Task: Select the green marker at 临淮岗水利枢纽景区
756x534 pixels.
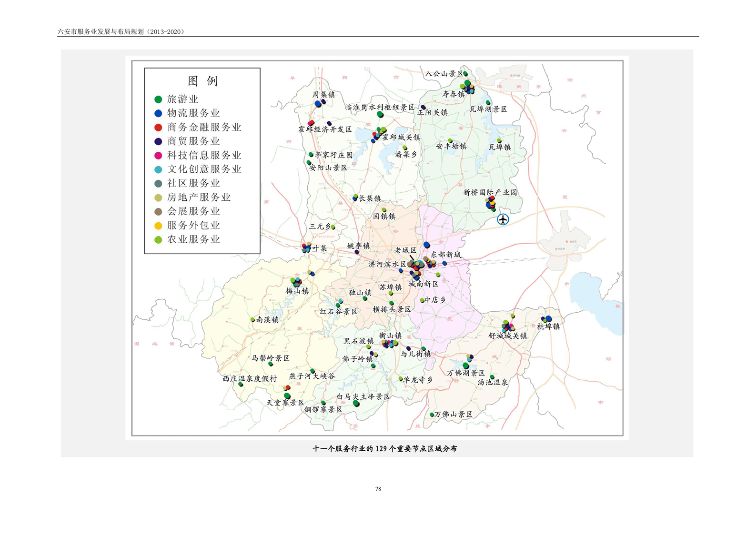Action: click(380, 114)
